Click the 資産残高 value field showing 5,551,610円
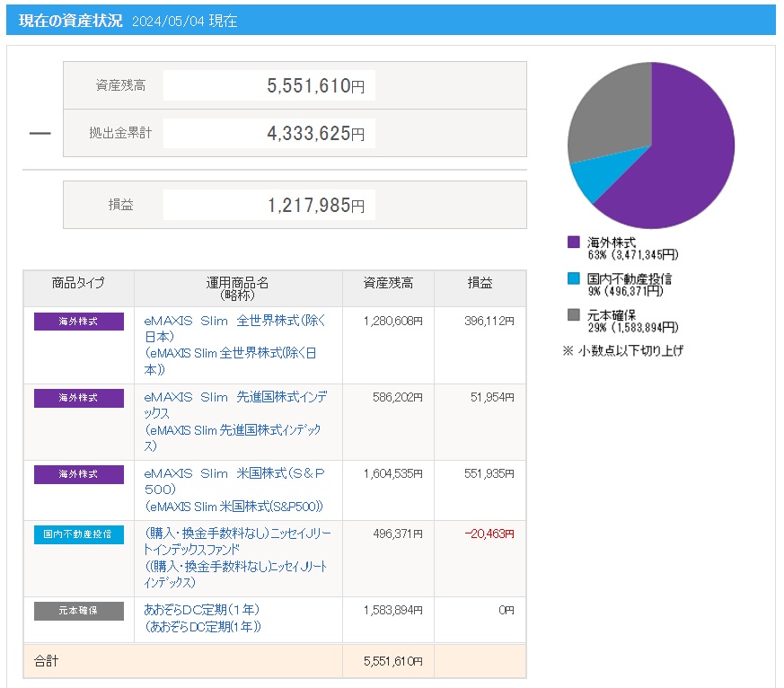This screenshot has height=688, width=784. tap(269, 86)
